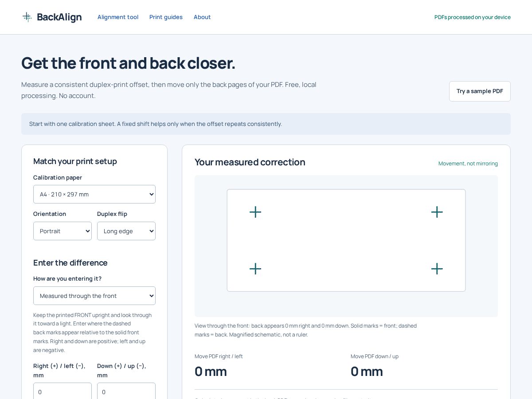Click the Right/left mm input field
The image size is (532, 399).
63,391
